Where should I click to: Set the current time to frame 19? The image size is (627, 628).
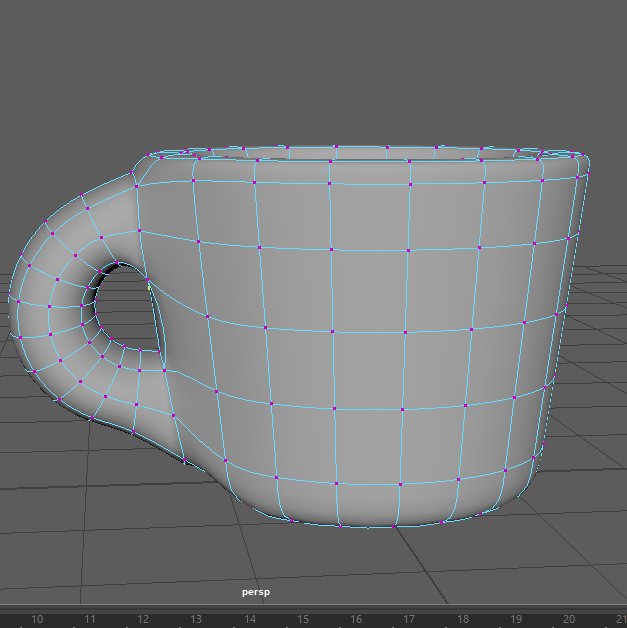click(515, 619)
